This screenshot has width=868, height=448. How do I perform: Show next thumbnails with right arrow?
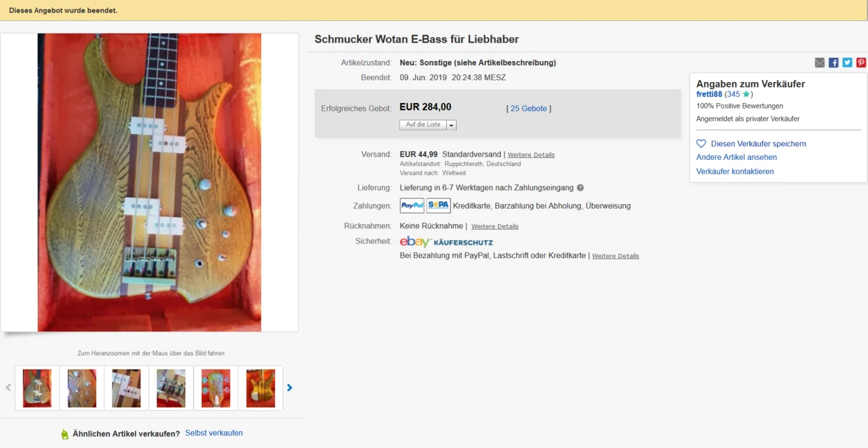[290, 388]
